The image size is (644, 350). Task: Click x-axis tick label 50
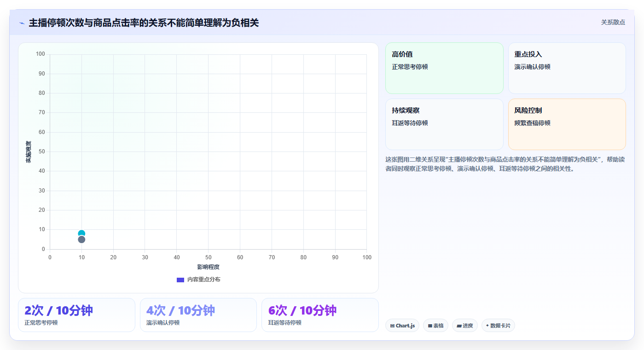(x=208, y=257)
